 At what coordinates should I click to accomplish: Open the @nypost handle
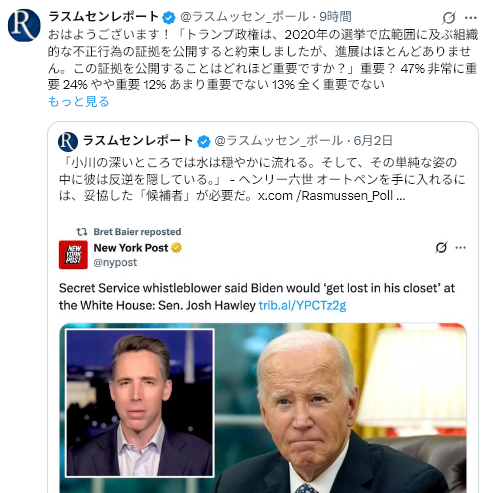pyautogui.click(x=115, y=262)
